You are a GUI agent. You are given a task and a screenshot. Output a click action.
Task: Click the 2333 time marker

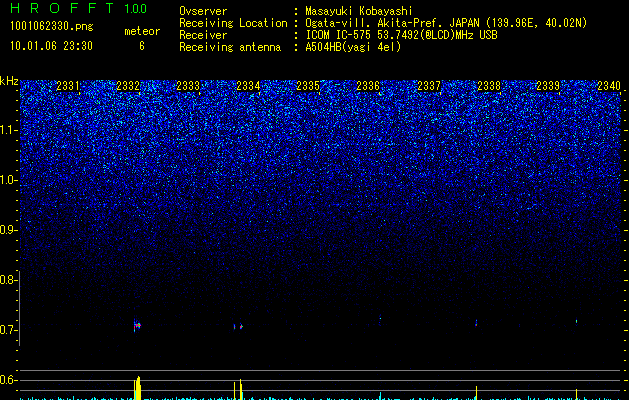point(188,85)
